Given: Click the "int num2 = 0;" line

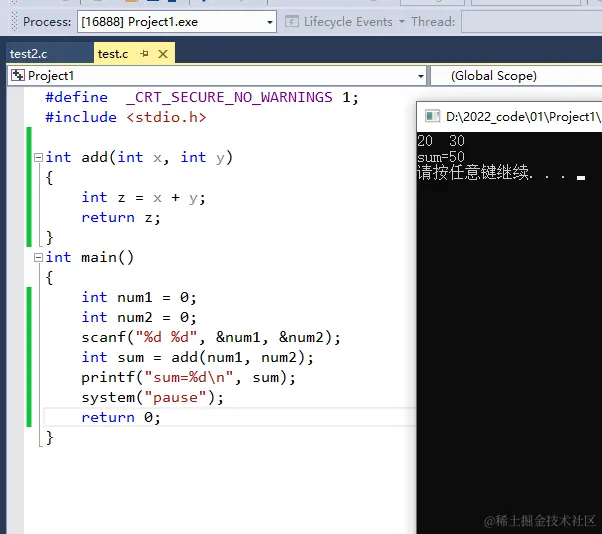Looking at the screenshot, I should (139, 317).
